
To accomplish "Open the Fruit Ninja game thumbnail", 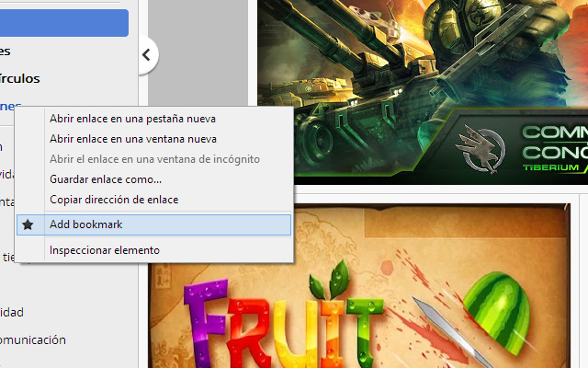I will (360, 286).
